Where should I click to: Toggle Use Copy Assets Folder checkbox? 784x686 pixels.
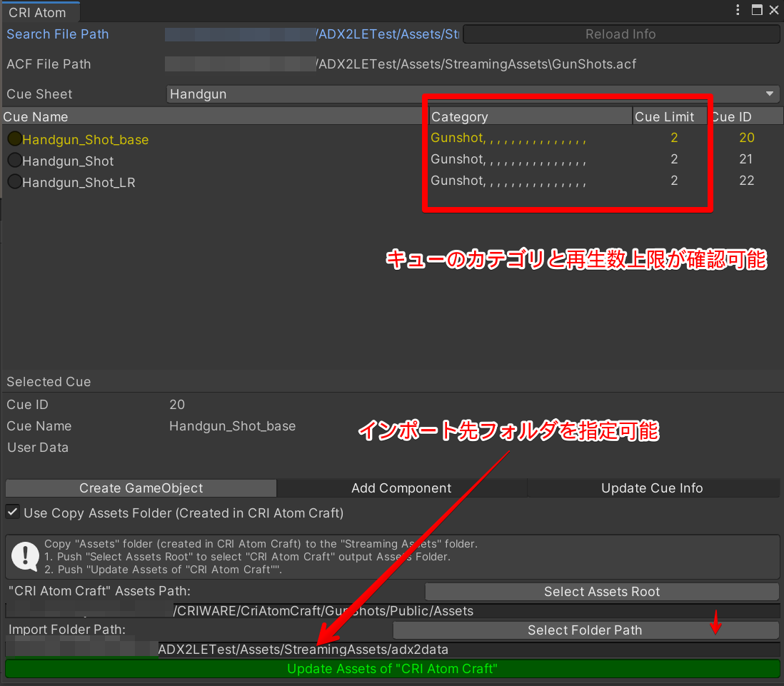13,512
